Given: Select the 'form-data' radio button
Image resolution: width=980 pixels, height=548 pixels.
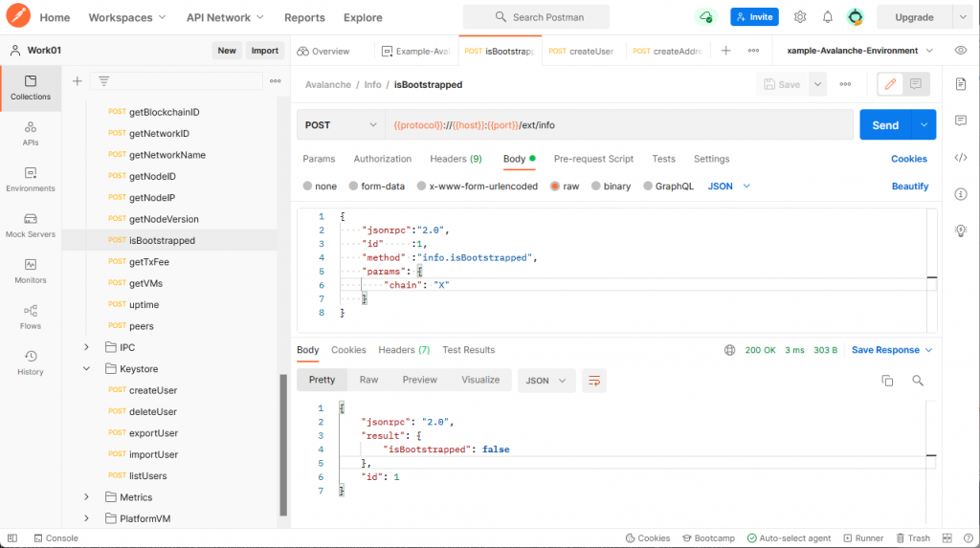Looking at the screenshot, I should (x=353, y=186).
